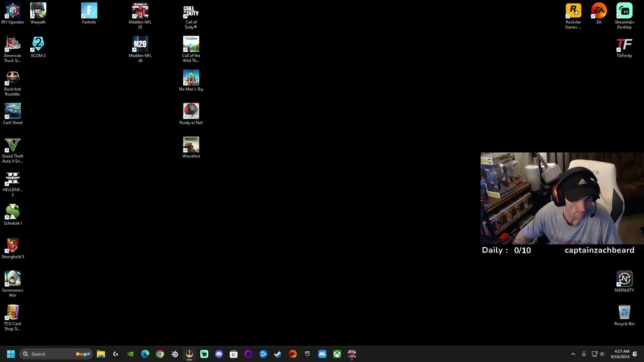Click the 'captainzachbeard' overlay text
644x362 pixels.
click(599, 250)
